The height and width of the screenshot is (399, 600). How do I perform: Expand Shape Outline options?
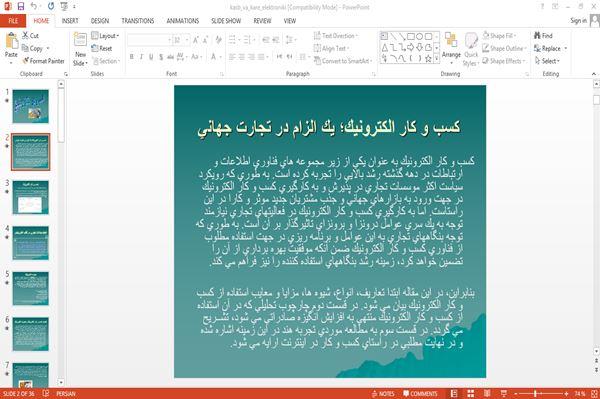[x=504, y=48]
